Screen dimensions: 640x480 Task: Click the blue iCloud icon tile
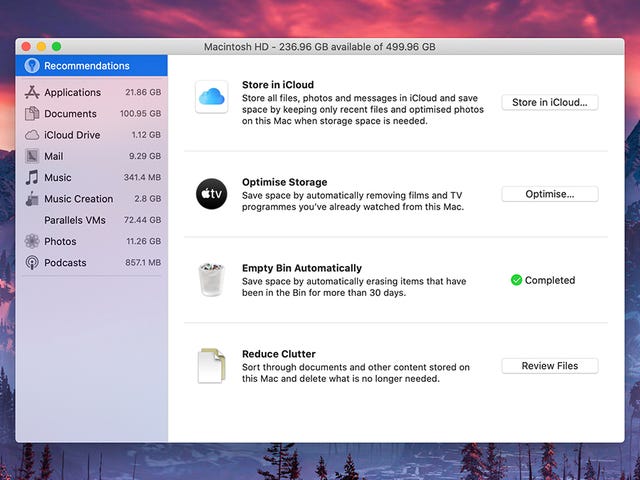click(211, 97)
